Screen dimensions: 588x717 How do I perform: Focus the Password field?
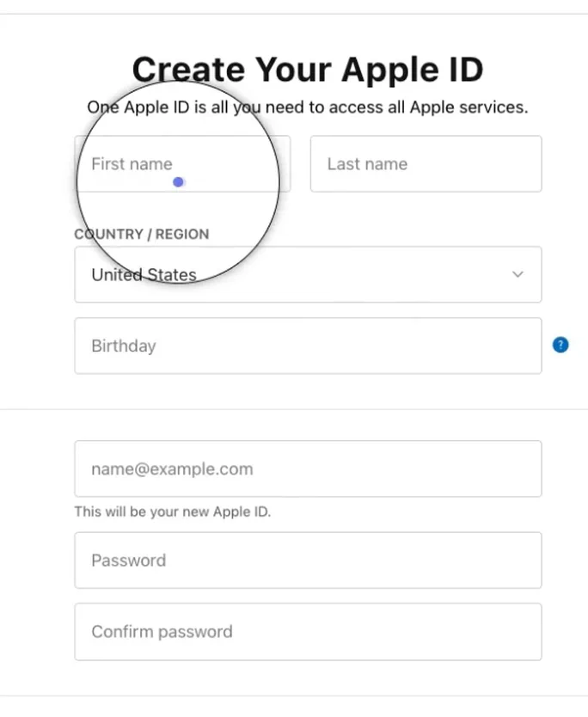[308, 561]
